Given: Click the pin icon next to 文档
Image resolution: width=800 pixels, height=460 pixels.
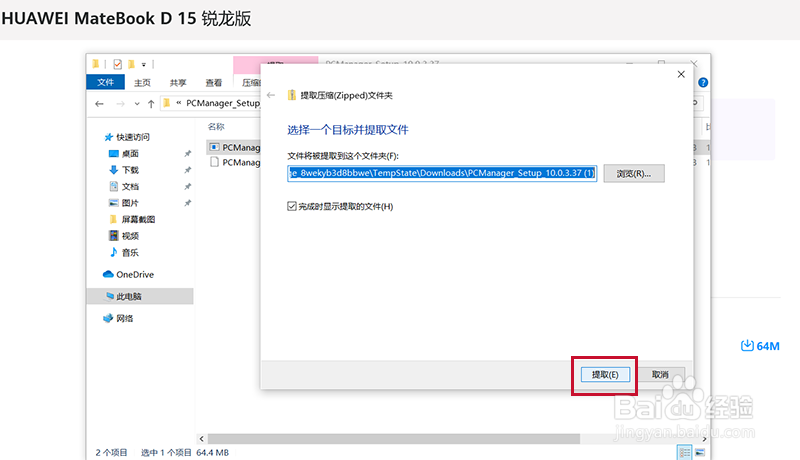Looking at the screenshot, I should pos(188,186).
